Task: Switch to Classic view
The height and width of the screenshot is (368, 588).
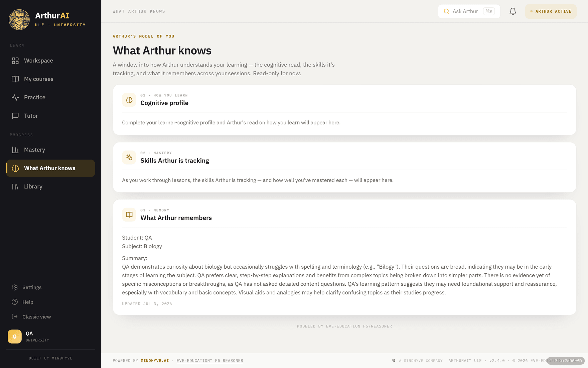Action: coord(50,317)
